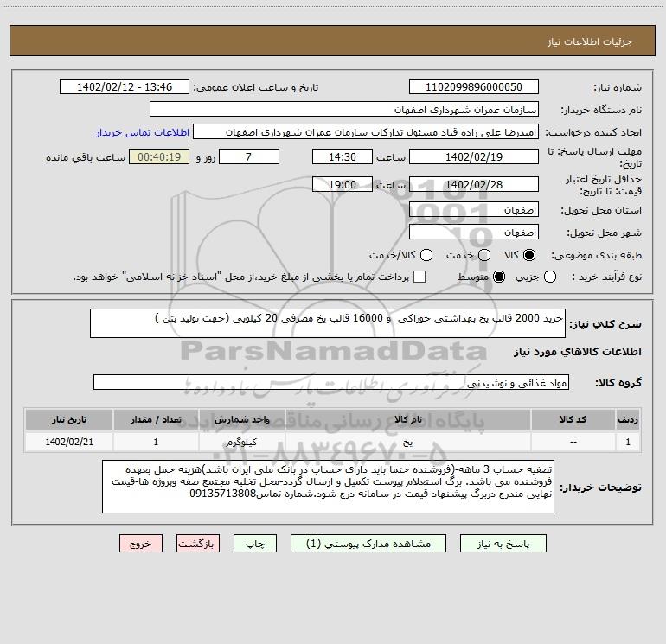Click the delivery city field اصفهان

point(474,233)
